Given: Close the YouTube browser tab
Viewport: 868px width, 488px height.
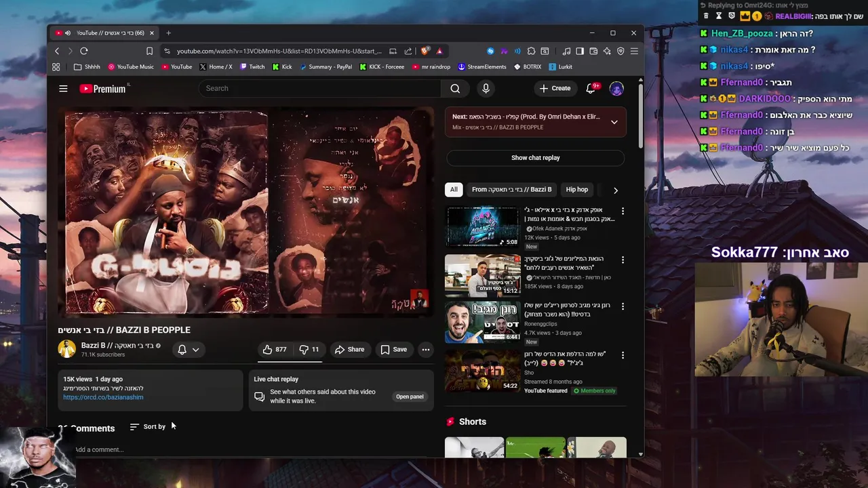Looking at the screenshot, I should (x=152, y=33).
